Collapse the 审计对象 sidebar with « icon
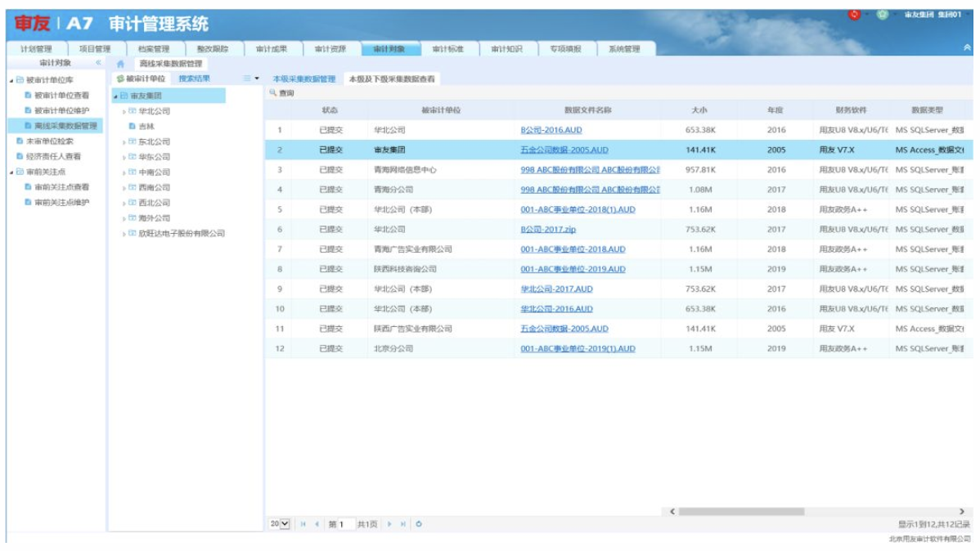Viewport: 980px width, 551px height. pos(98,63)
